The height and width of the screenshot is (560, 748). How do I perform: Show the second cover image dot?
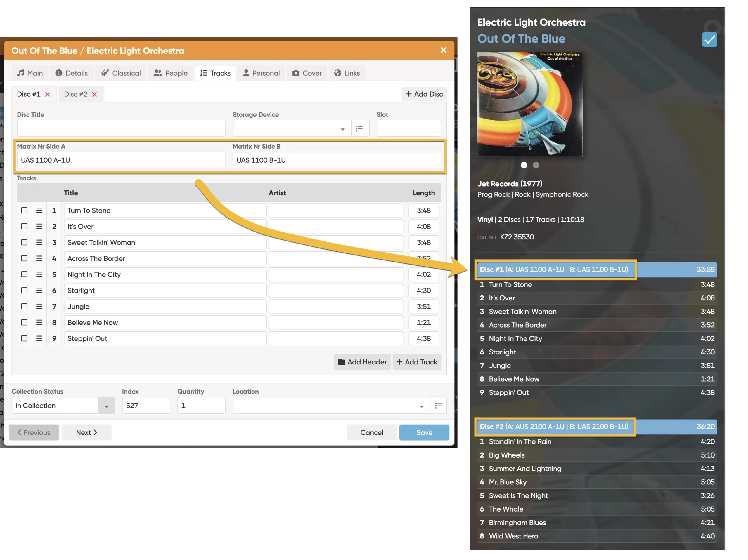pos(536,165)
